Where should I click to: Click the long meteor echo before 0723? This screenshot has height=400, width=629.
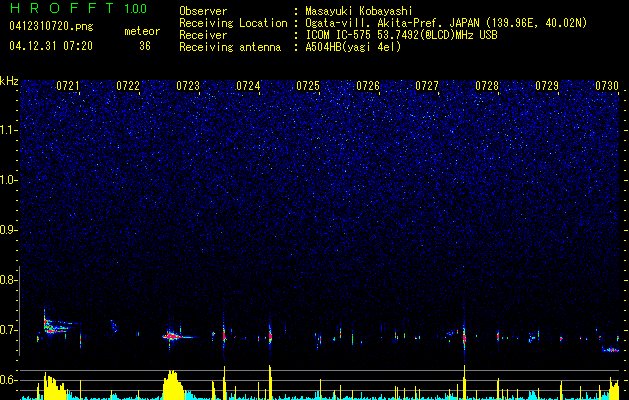point(177,336)
